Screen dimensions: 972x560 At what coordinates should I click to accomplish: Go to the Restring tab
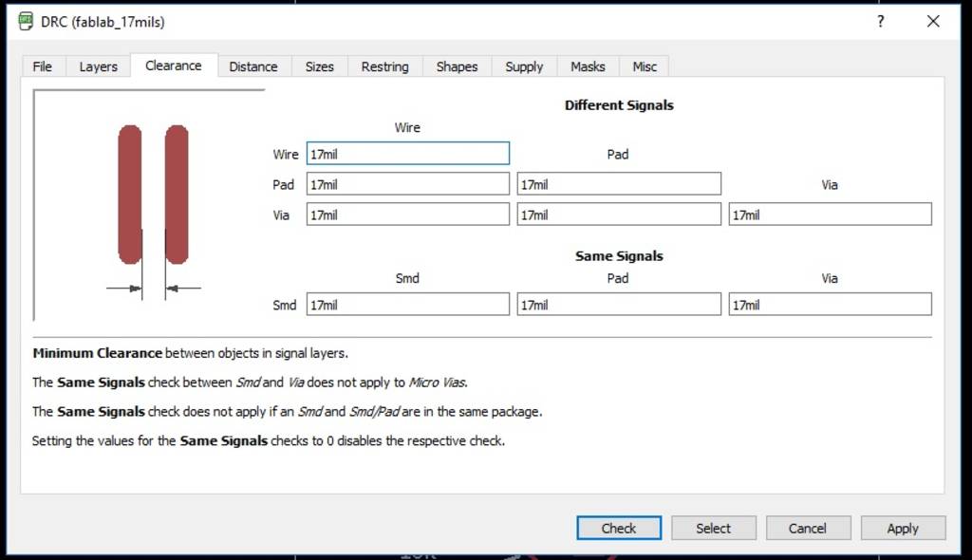click(385, 66)
